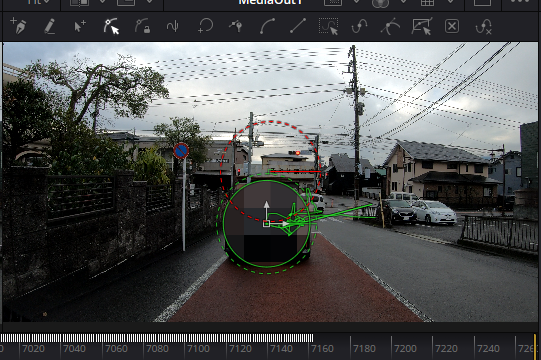541x360 pixels.
Task: Click the squiggle with vertical line icon
Action: [x=173, y=26]
